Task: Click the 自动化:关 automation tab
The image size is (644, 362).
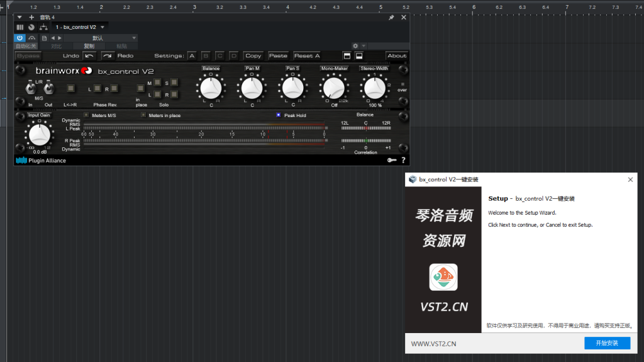Action: pyautogui.click(x=26, y=46)
